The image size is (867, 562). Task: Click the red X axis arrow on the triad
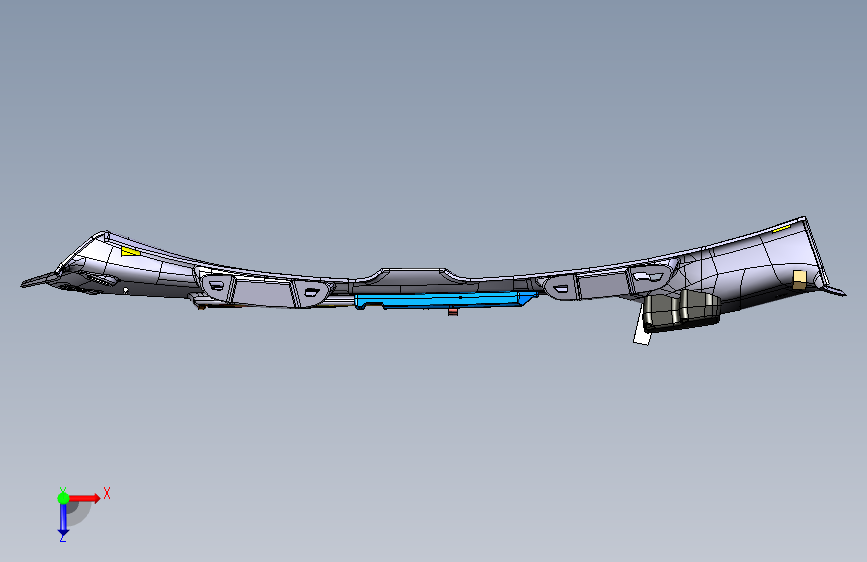tap(85, 498)
